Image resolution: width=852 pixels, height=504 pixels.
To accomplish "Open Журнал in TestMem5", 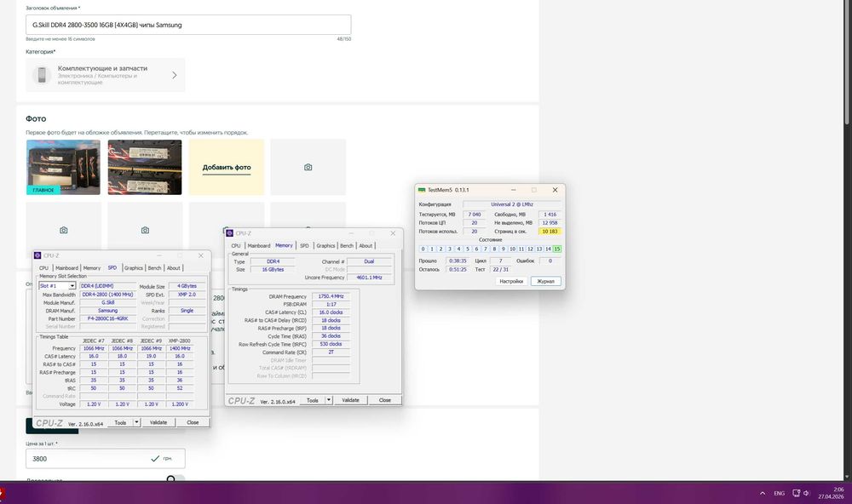I will 545,281.
